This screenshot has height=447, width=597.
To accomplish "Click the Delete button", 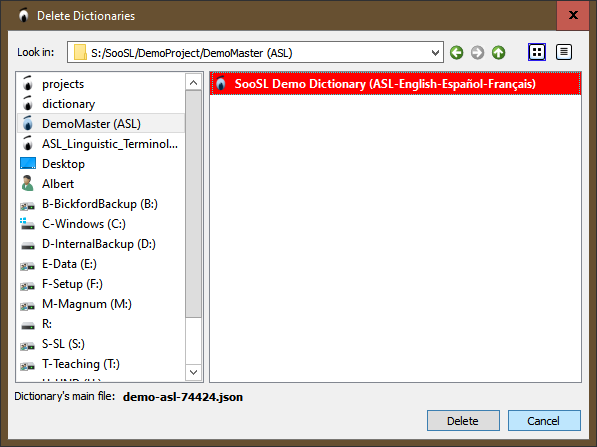I will pos(463,421).
